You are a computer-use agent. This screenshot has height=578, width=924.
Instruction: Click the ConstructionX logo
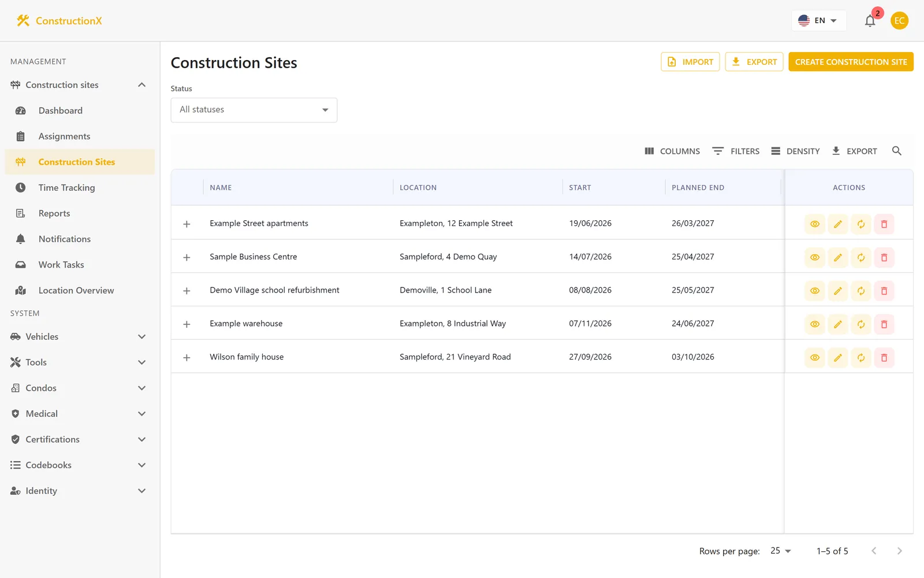tap(59, 21)
